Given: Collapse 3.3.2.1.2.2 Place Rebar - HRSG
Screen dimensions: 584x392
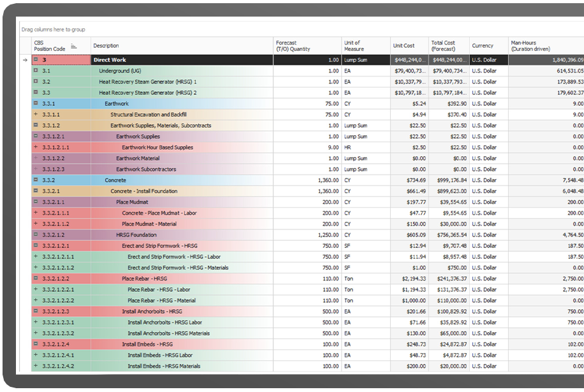Looking at the screenshot, I should pyautogui.click(x=36, y=278).
